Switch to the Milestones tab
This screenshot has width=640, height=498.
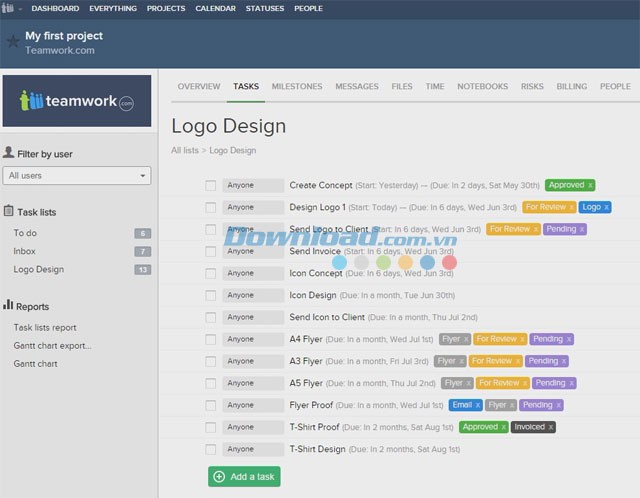click(x=297, y=87)
